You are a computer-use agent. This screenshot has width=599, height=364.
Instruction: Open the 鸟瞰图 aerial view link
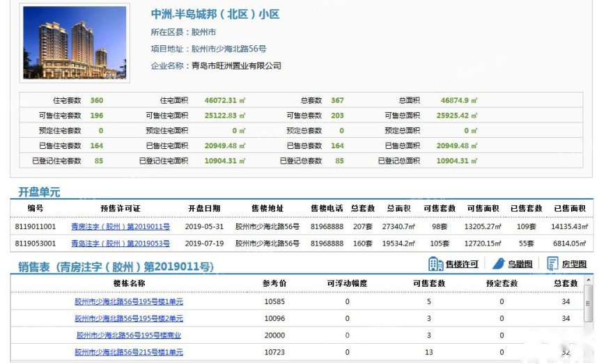click(x=520, y=264)
